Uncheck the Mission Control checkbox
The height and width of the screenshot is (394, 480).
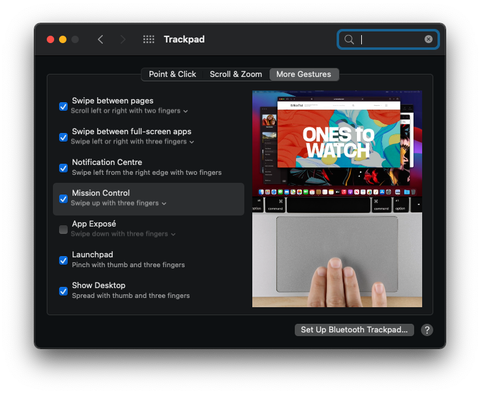pos(63,199)
